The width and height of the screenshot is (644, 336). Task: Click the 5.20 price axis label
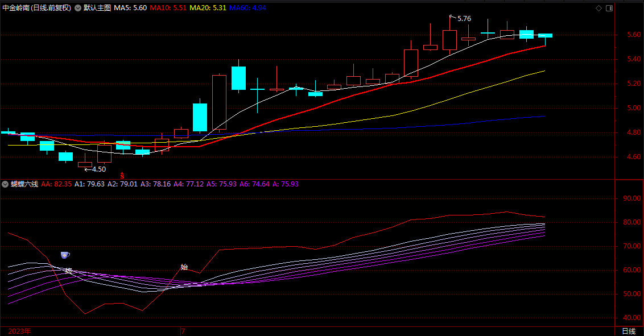click(634, 84)
